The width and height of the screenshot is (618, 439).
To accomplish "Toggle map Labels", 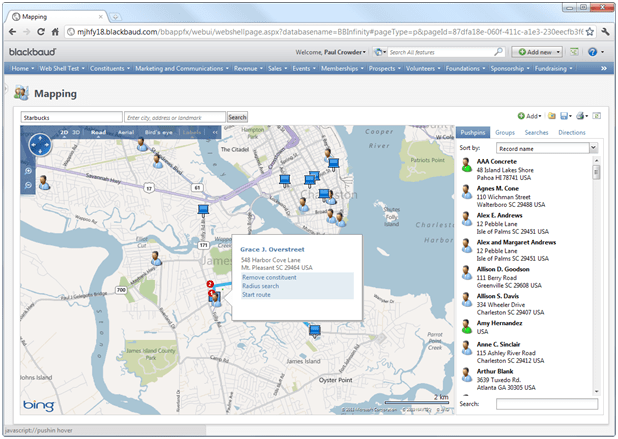I will (x=192, y=132).
